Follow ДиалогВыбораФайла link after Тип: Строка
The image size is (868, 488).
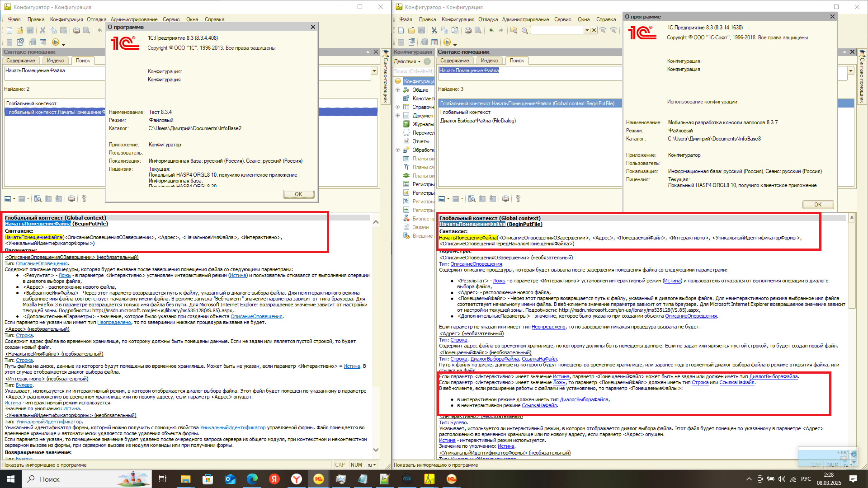pos(495,359)
